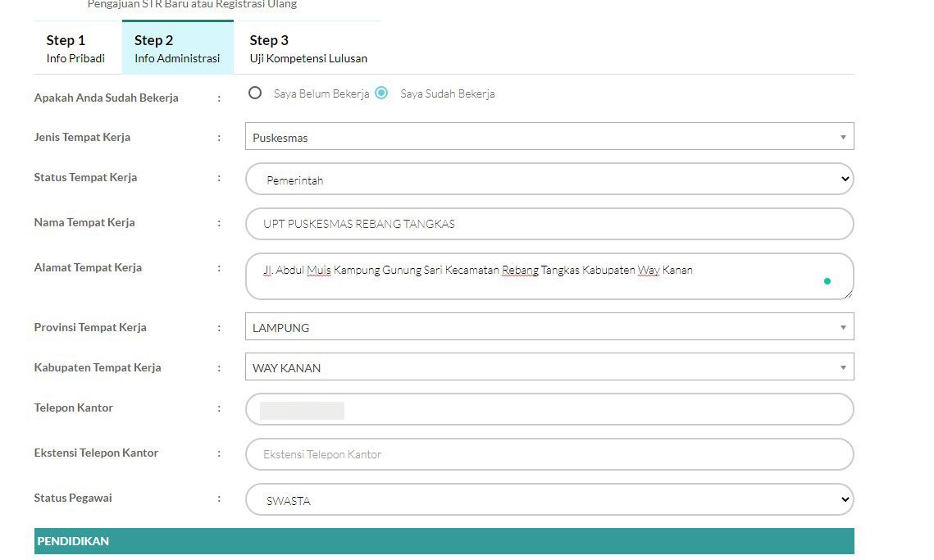Click the green status dot in the address box
This screenshot has height=560, width=934.
point(827,280)
